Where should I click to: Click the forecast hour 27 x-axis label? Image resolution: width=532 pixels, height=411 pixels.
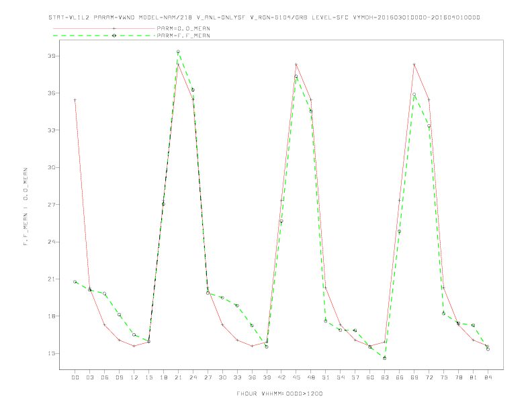coord(208,377)
